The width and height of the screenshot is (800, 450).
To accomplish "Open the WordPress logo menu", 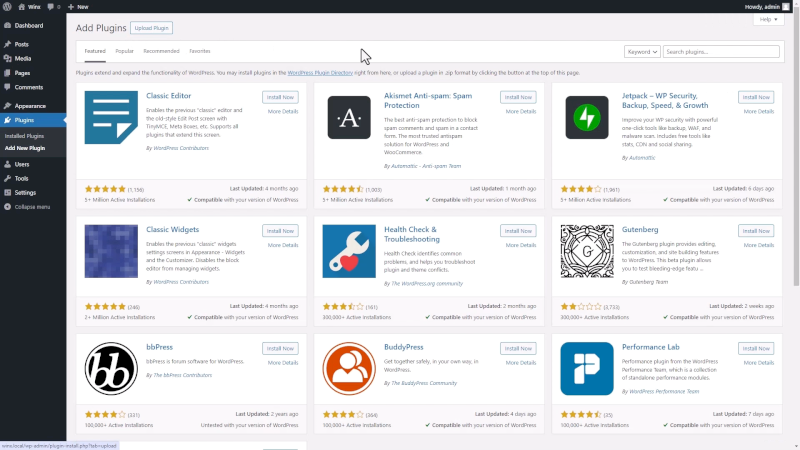I will coord(7,7).
